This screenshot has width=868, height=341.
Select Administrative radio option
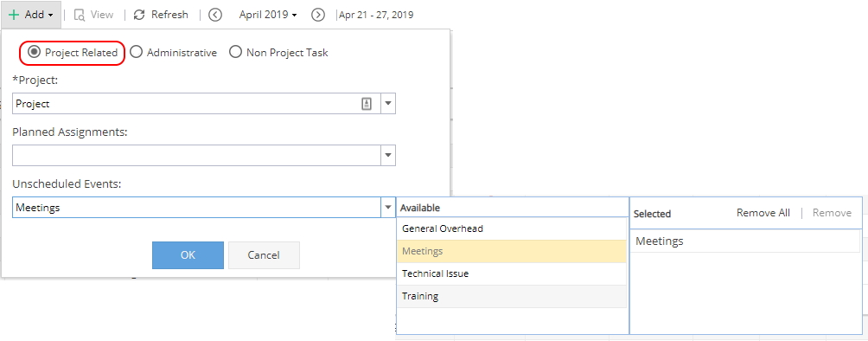[173, 53]
